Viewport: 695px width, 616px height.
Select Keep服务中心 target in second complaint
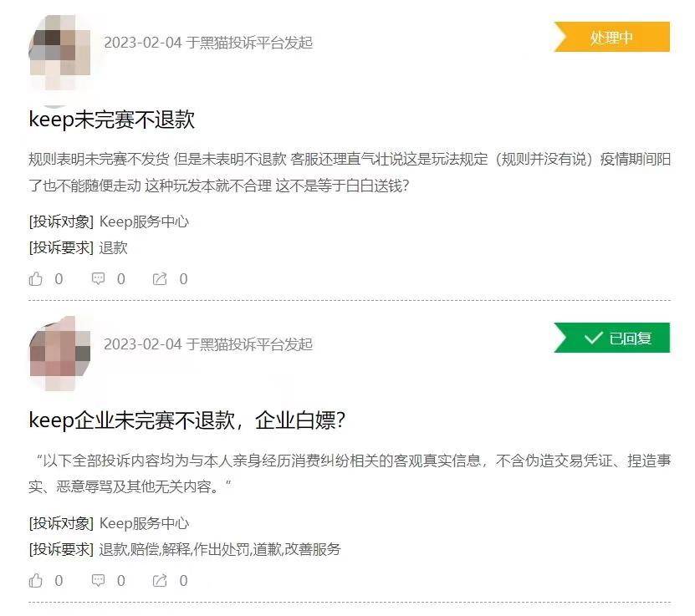(144, 523)
